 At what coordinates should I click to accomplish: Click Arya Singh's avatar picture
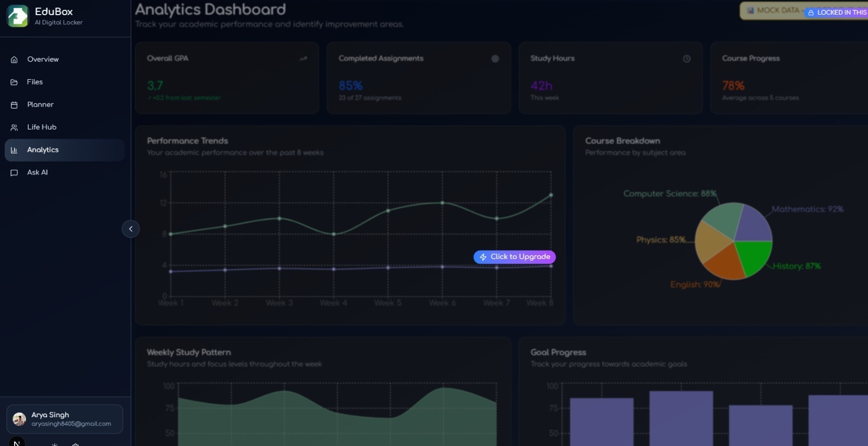tap(20, 419)
